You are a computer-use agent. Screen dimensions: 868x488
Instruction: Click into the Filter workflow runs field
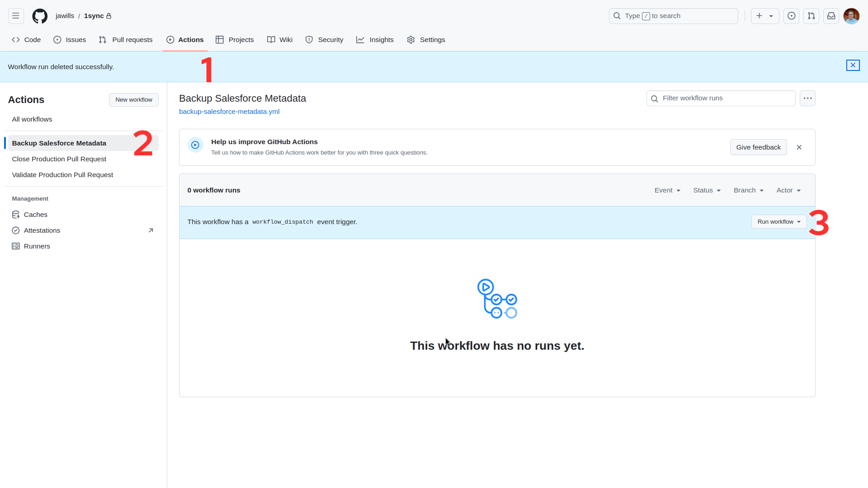(721, 98)
